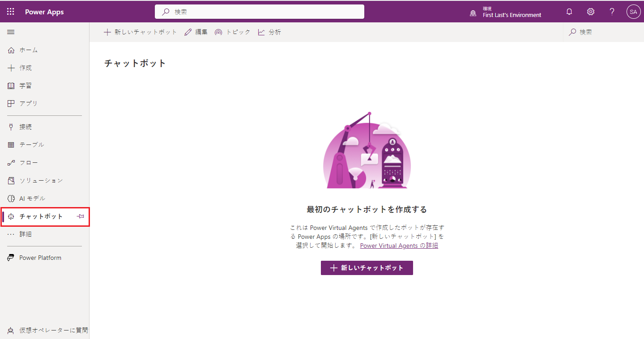Click the ホーム home icon
This screenshot has width=644, height=339.
point(12,50)
